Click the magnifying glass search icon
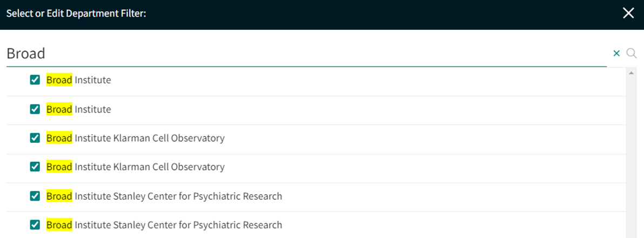 (631, 53)
